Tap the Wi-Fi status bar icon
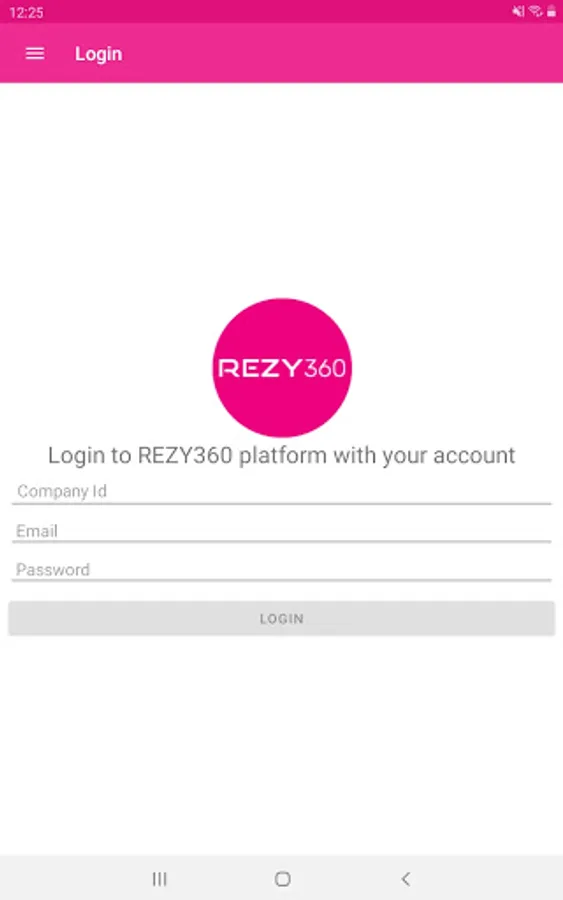The image size is (563, 900). click(x=535, y=11)
